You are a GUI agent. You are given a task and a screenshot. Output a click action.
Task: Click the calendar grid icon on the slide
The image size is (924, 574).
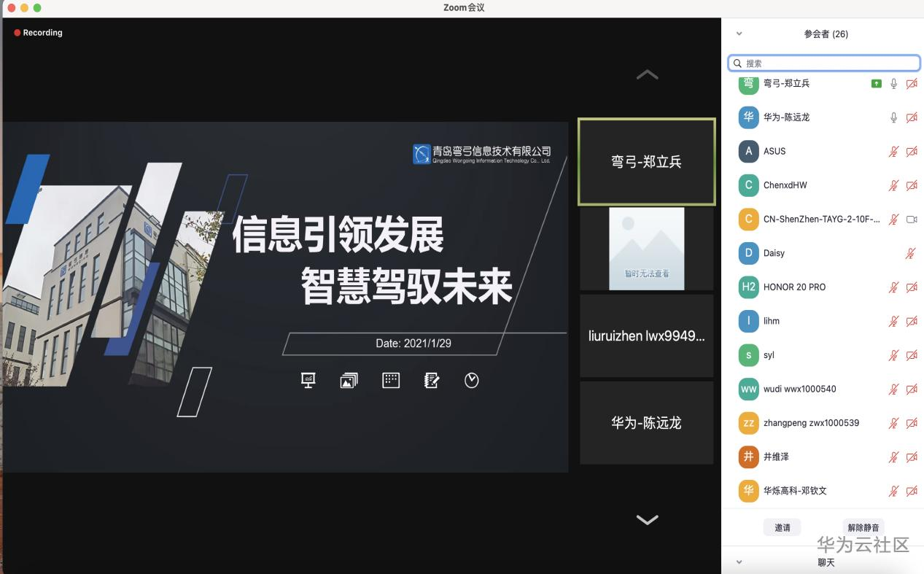(391, 380)
